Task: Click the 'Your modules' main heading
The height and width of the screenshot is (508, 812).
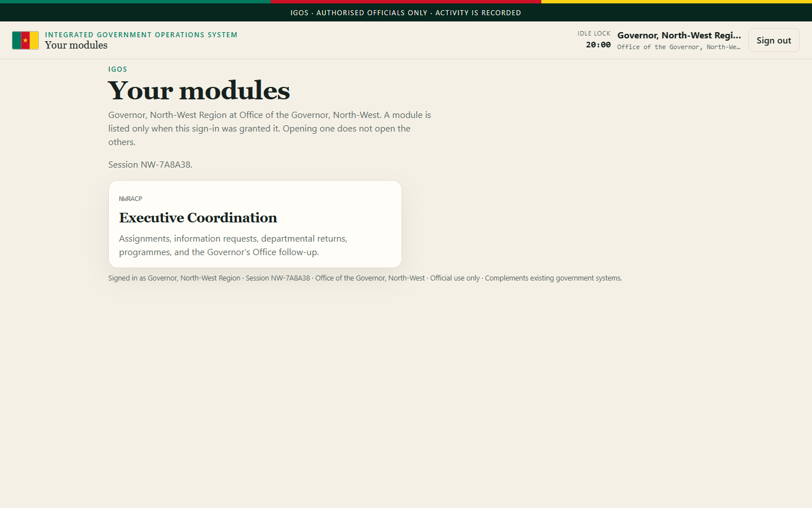Action: coord(199,90)
